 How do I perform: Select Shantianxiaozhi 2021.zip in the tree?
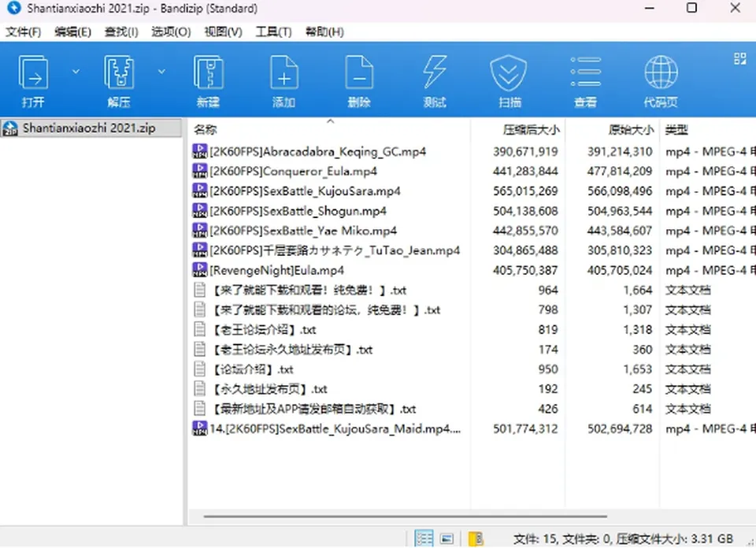(x=91, y=128)
